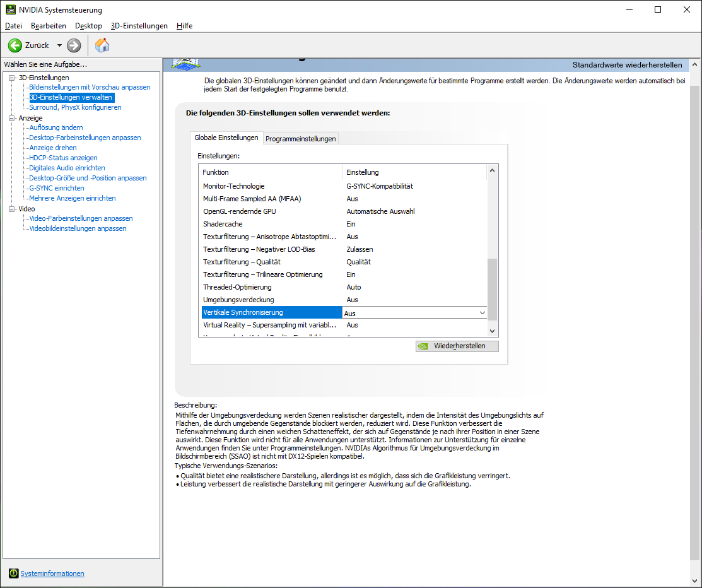Open the Bearbeiten menu
The image size is (702, 588).
point(49,25)
